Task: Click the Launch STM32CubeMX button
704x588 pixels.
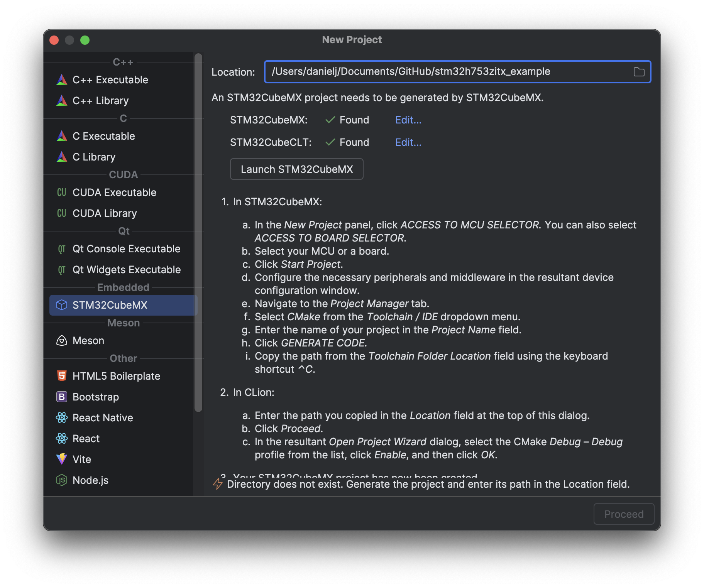Action: [296, 169]
